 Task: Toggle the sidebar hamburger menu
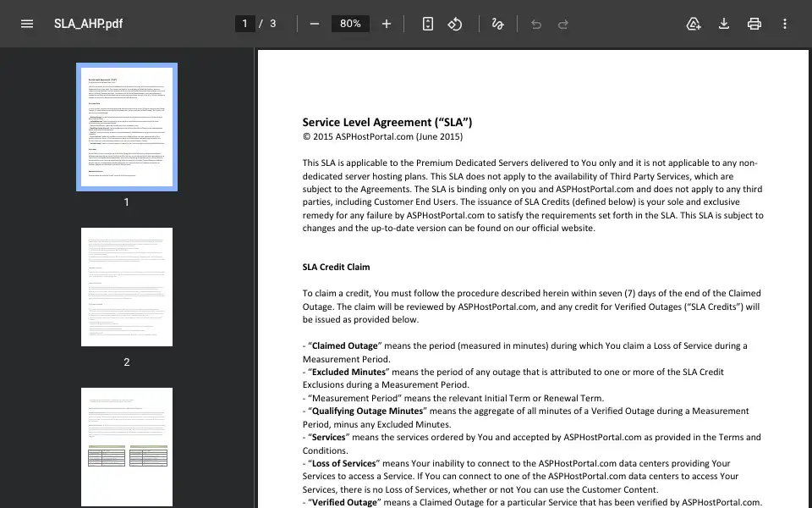pos(27,24)
